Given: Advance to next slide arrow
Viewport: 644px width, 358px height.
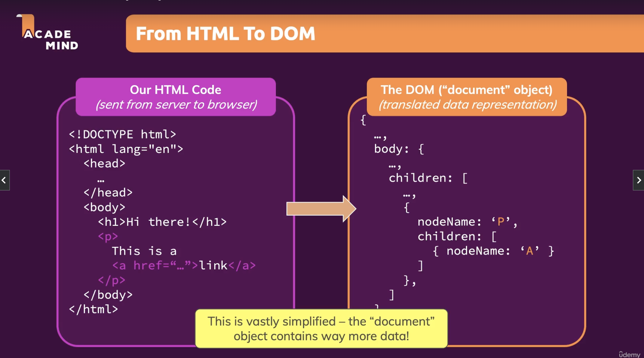Looking at the screenshot, I should point(639,180).
